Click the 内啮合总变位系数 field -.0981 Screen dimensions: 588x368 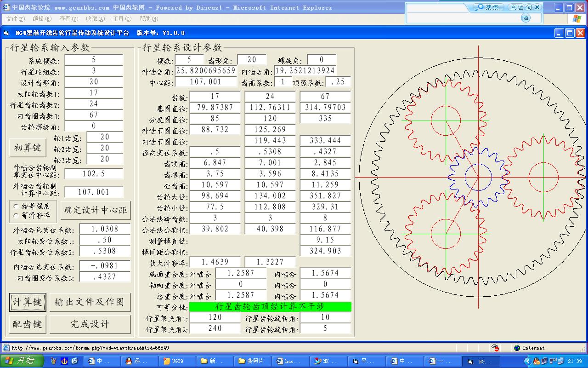coord(105,266)
